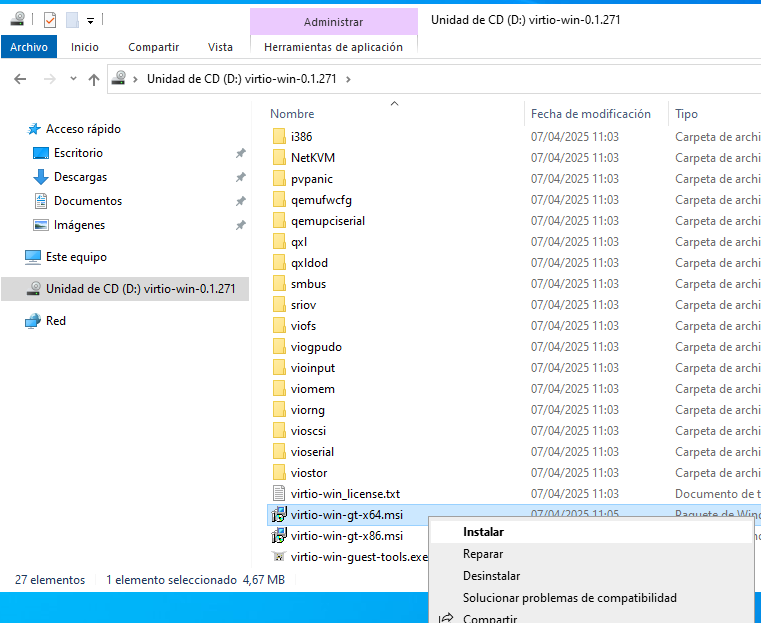Select the viostor folder name
This screenshot has height=623, width=761.
(x=309, y=473)
